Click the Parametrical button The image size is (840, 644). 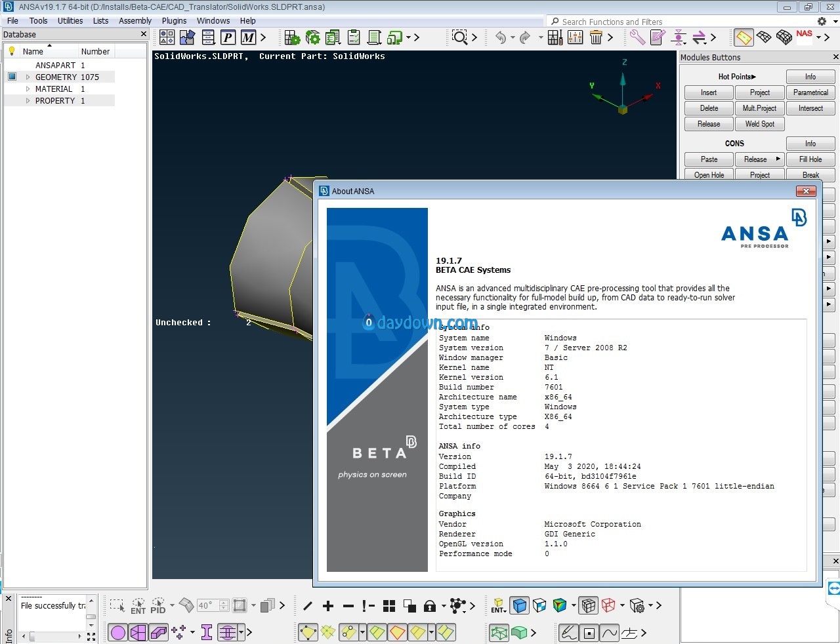[810, 92]
